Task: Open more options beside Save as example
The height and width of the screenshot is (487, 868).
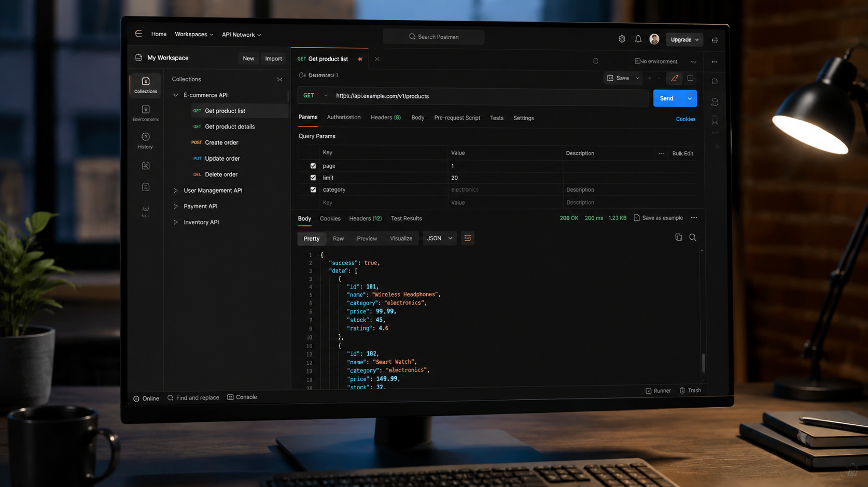Action: click(x=694, y=218)
